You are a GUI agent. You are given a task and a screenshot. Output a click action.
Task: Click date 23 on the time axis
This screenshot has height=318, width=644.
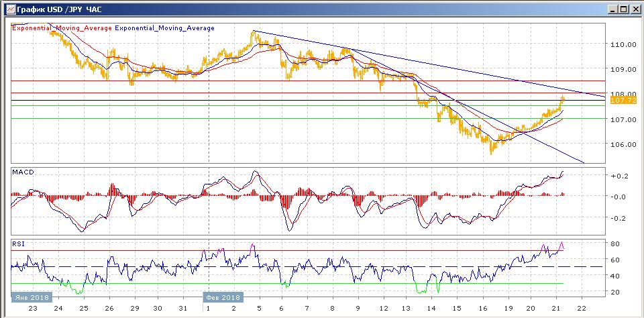coord(33,309)
